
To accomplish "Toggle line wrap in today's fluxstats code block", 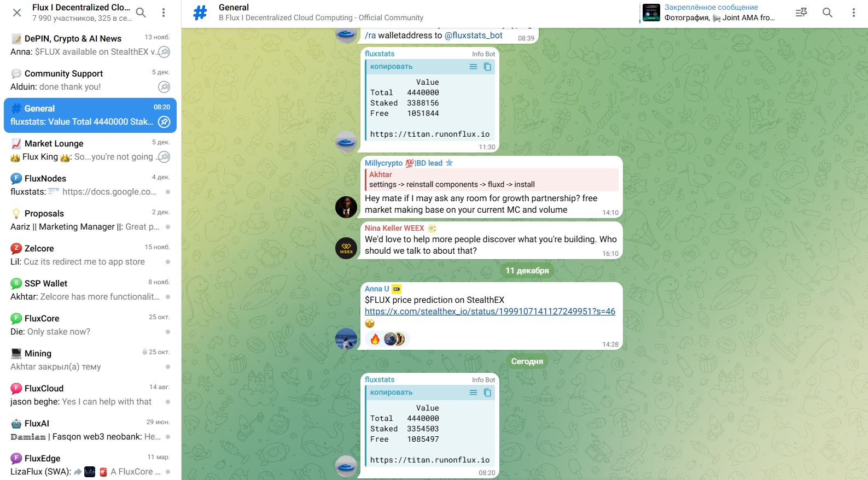I will (473, 393).
